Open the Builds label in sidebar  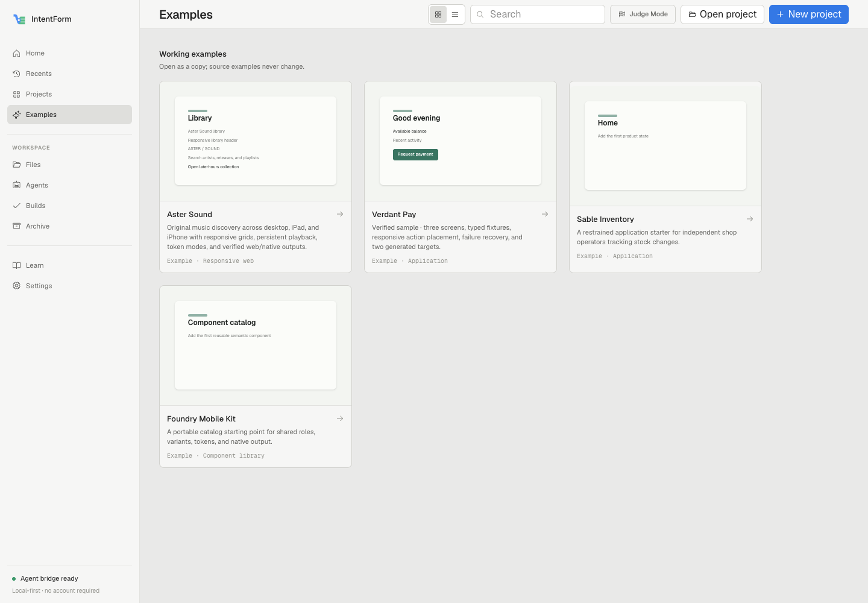(36, 206)
